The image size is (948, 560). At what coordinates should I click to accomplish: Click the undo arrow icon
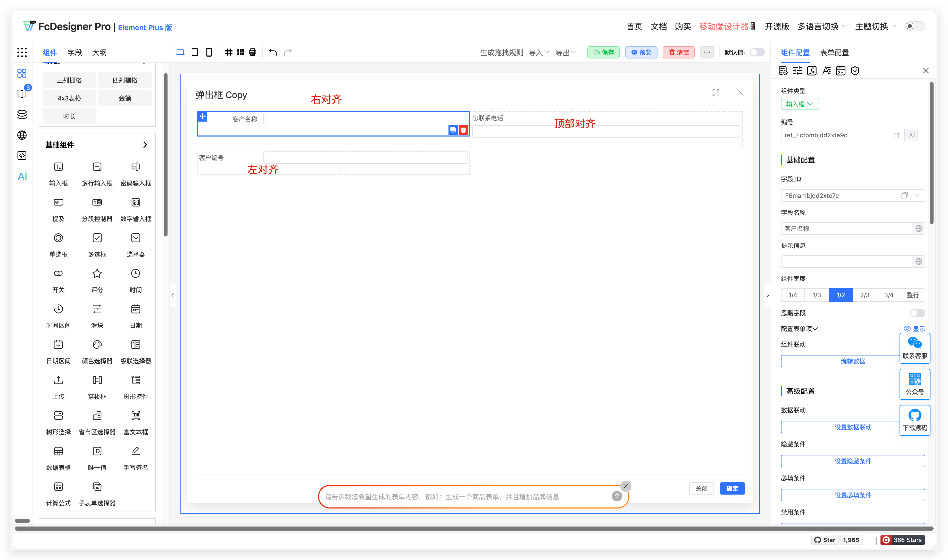(x=273, y=52)
